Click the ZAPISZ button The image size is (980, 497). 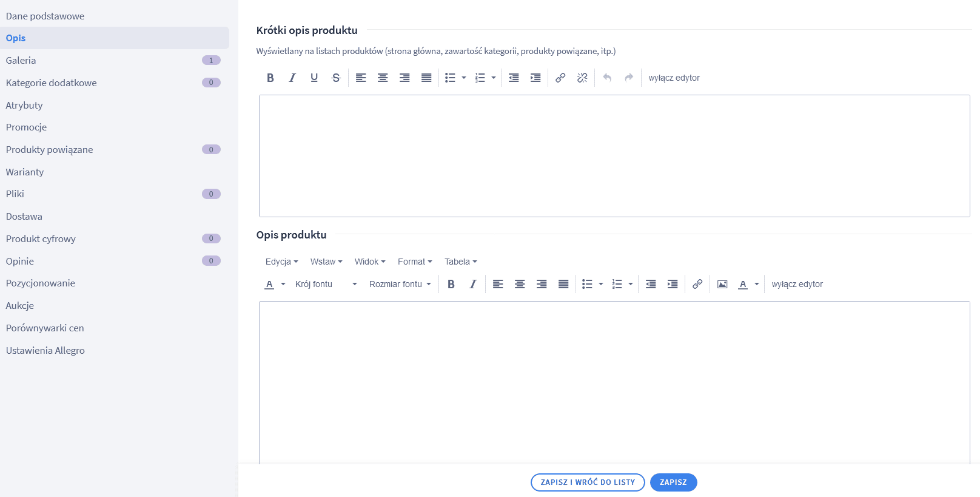point(673,482)
